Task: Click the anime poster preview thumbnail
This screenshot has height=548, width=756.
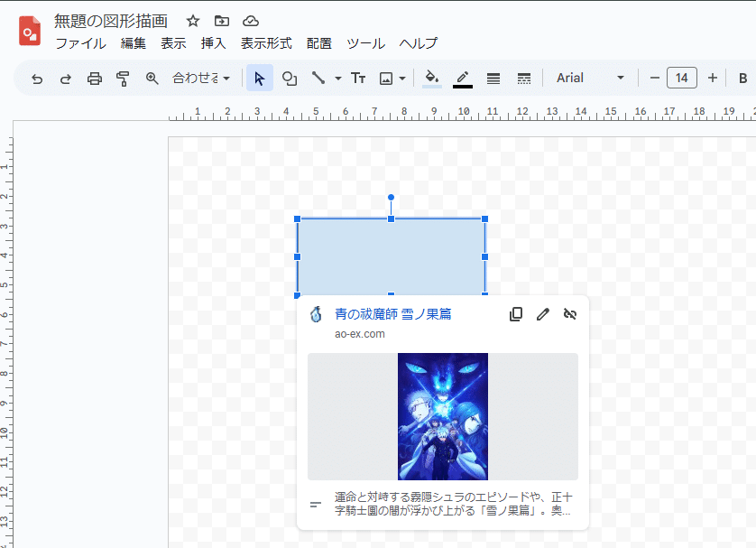Action: tap(443, 416)
